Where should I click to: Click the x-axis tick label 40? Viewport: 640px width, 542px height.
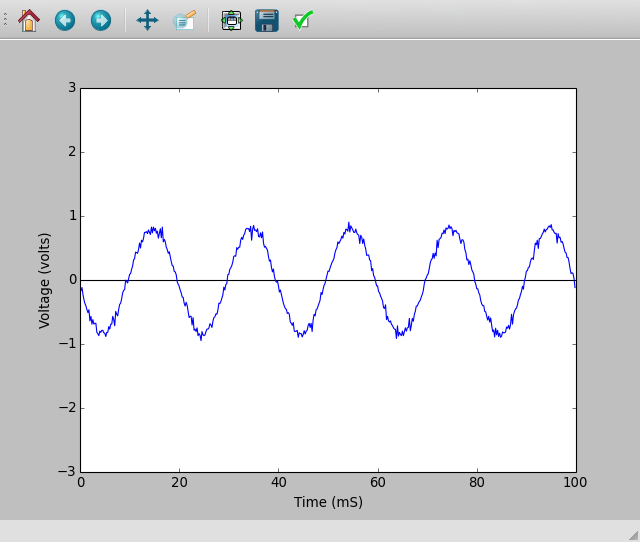tap(278, 482)
